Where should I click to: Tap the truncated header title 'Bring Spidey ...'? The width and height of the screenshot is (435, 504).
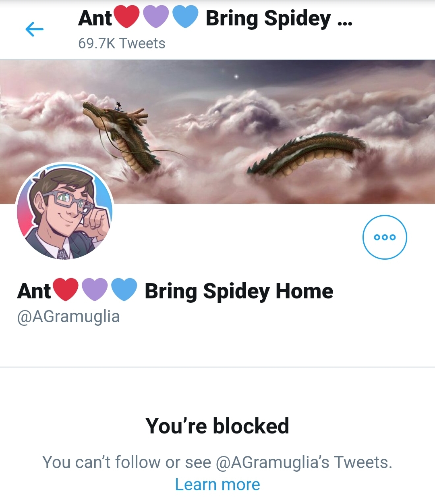pyautogui.click(x=279, y=19)
